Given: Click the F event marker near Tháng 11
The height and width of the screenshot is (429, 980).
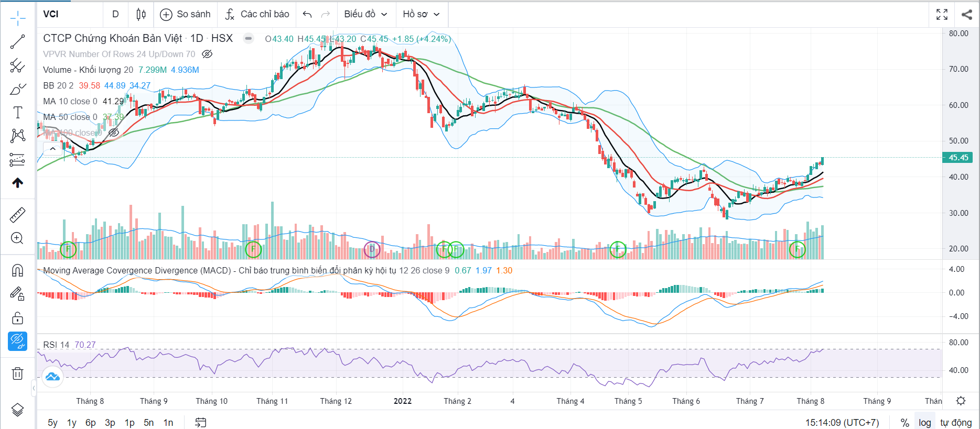Looking at the screenshot, I should point(253,249).
